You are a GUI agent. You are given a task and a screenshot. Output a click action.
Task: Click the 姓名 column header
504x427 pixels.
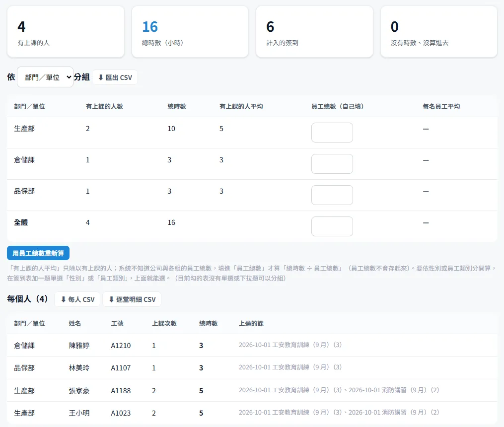point(75,323)
